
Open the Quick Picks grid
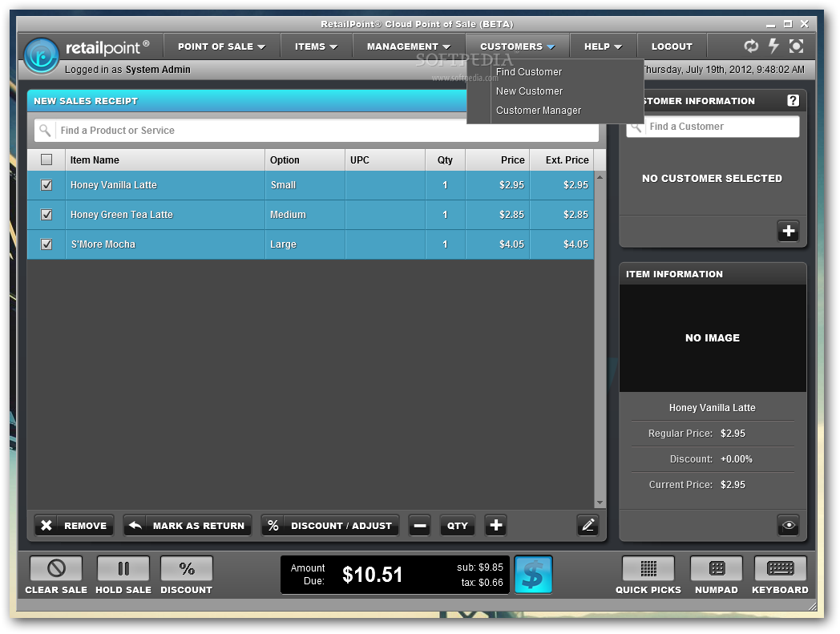(648, 568)
